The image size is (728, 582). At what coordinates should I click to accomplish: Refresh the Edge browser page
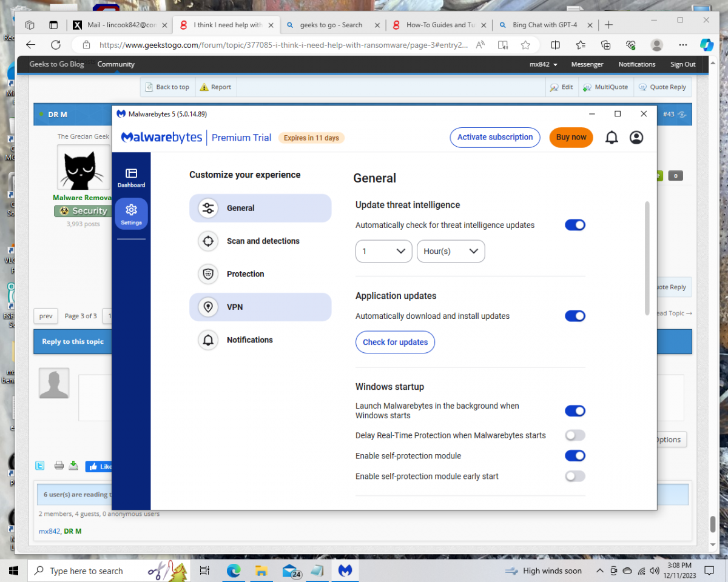(x=56, y=45)
